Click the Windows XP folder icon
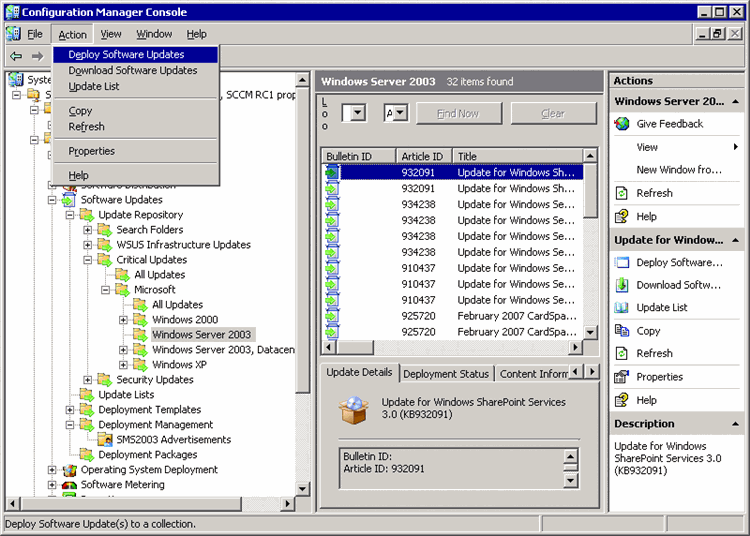Screen dimensions: 750x536 140,365
